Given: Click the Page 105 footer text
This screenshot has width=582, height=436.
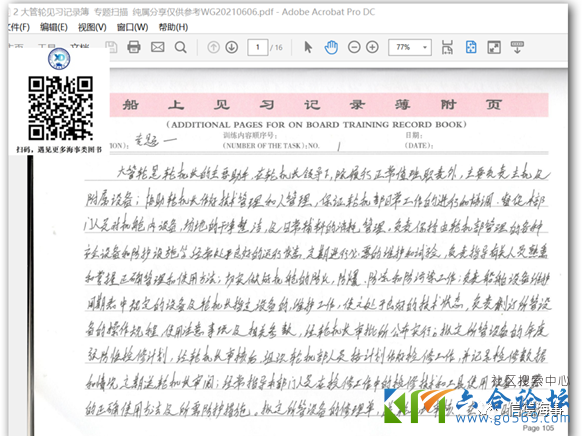Looking at the screenshot, I should pyautogui.click(x=538, y=428).
